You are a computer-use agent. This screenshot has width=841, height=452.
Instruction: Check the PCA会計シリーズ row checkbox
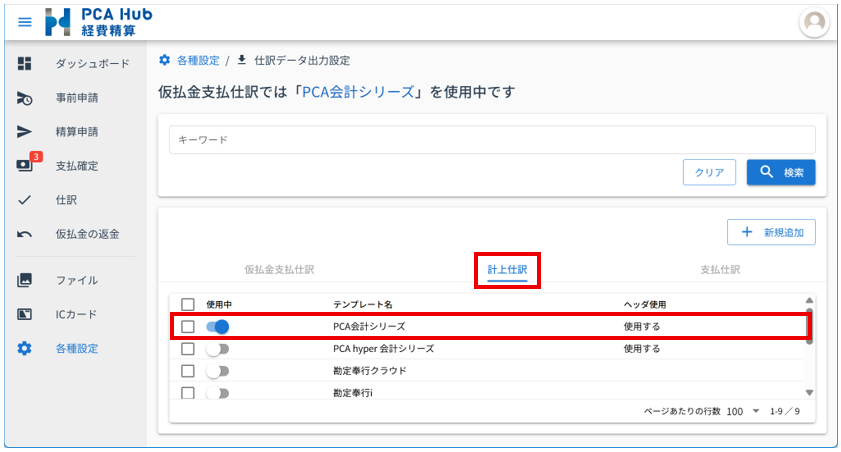click(187, 326)
